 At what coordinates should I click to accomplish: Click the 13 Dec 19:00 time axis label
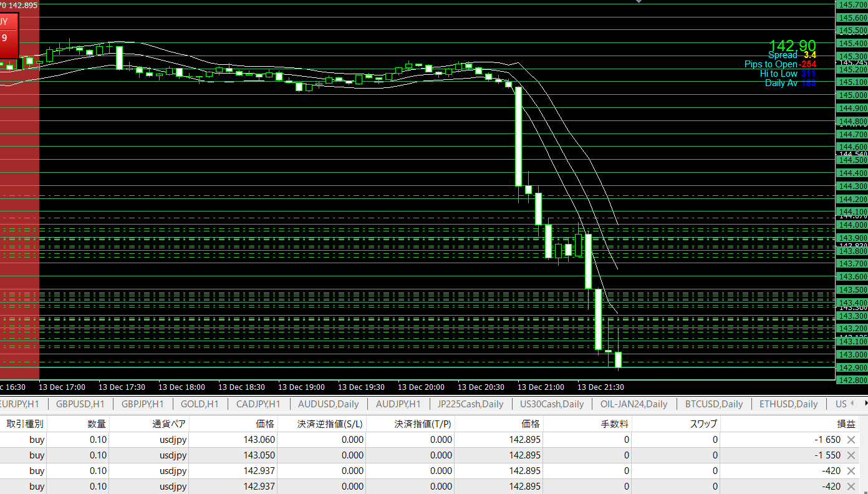(301, 387)
